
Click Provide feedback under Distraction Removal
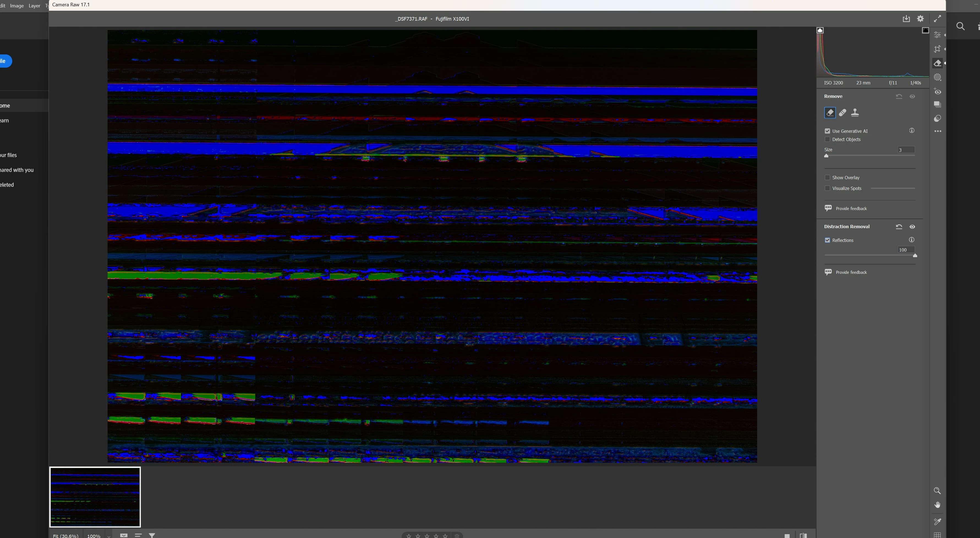coord(851,272)
